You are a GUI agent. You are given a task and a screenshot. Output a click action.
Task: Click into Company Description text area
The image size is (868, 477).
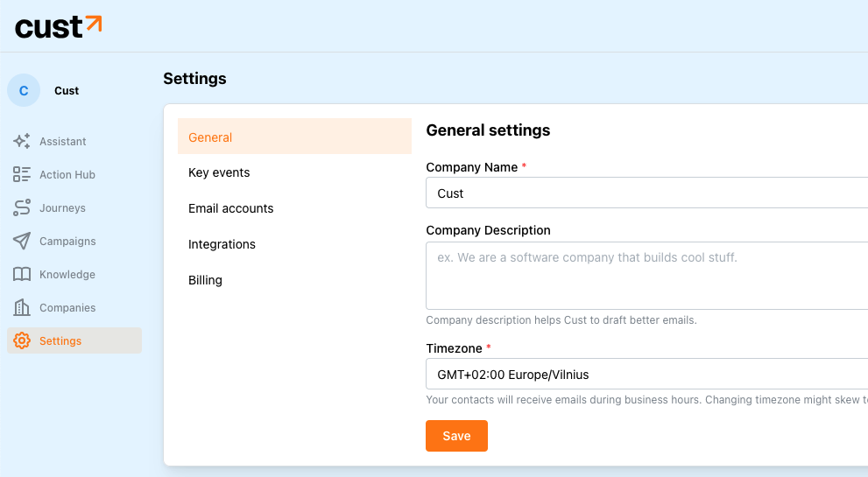coord(646,275)
